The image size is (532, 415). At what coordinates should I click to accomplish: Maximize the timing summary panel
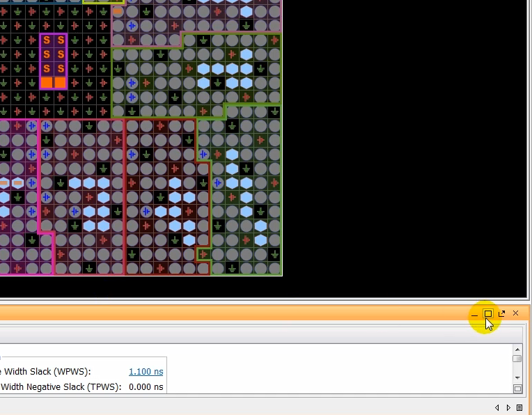(488, 314)
